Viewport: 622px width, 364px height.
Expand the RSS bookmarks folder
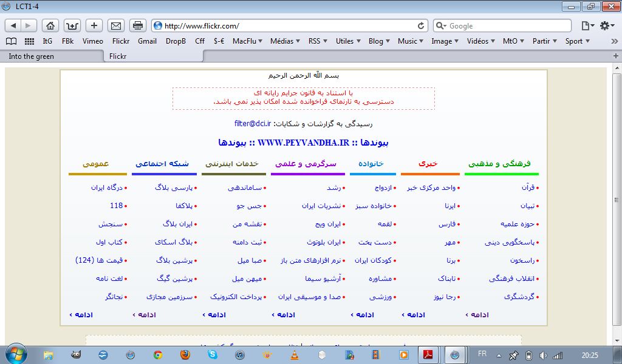click(318, 41)
